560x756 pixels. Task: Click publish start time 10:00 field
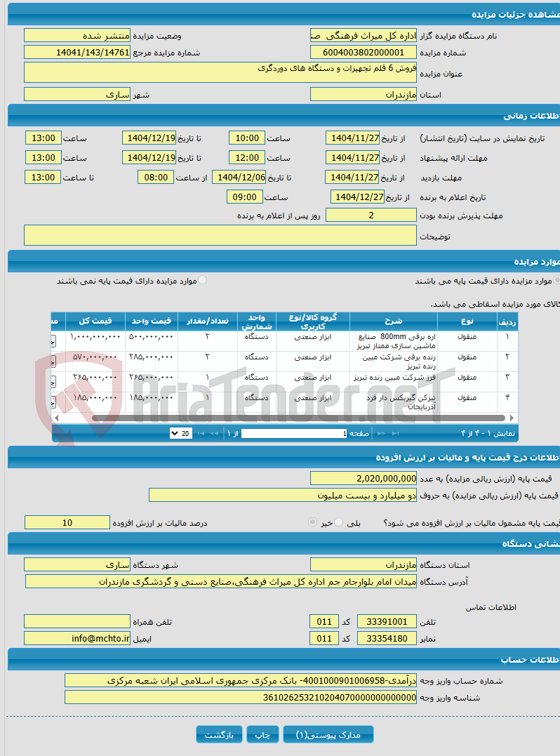pos(247,138)
